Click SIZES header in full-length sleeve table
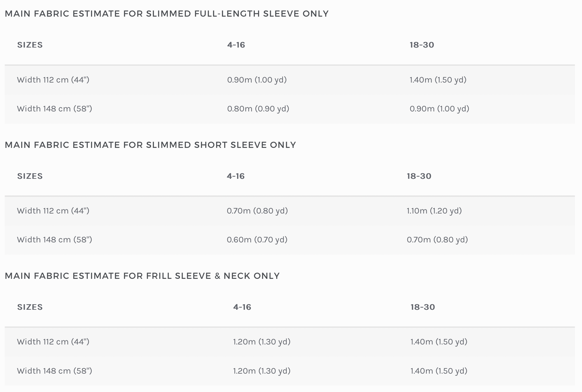 [30, 45]
